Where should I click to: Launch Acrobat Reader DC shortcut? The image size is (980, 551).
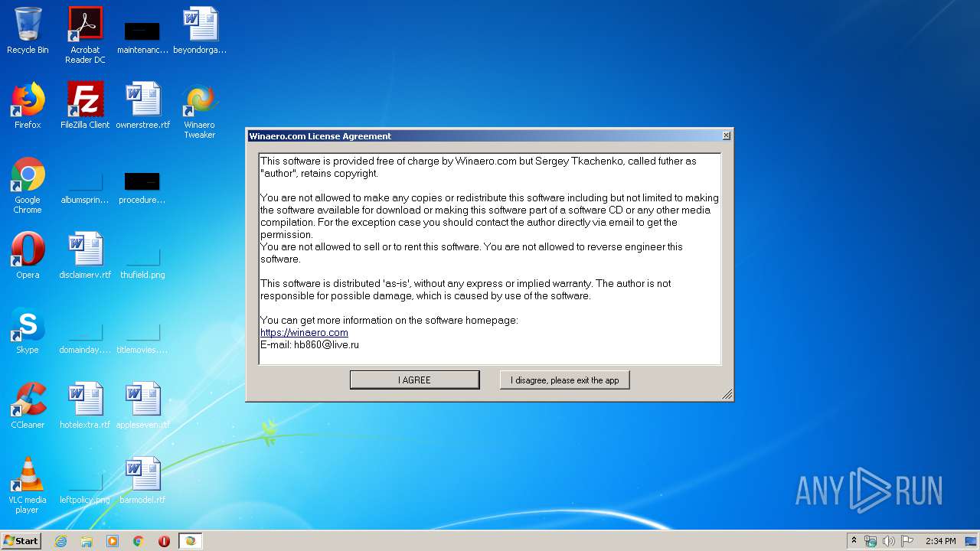click(85, 35)
